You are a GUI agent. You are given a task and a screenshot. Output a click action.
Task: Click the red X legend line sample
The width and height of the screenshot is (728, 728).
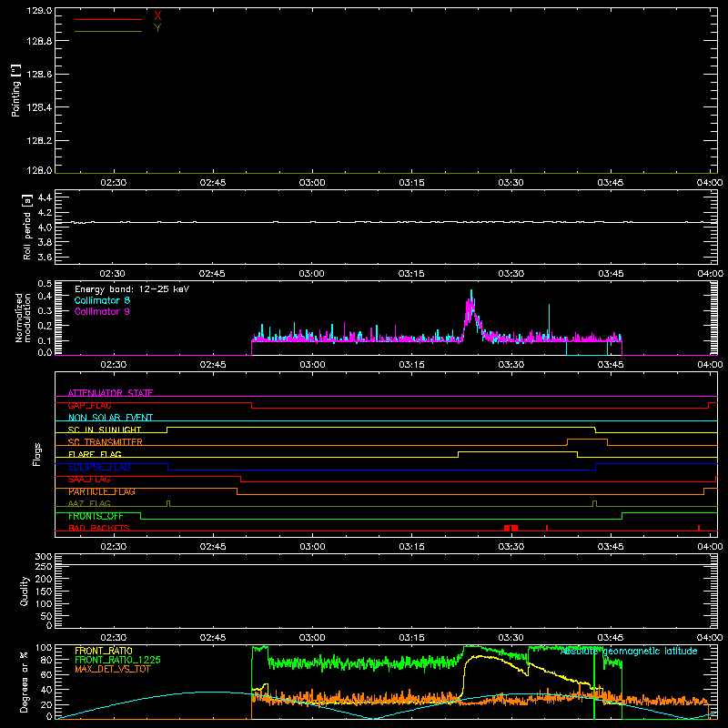(x=108, y=19)
